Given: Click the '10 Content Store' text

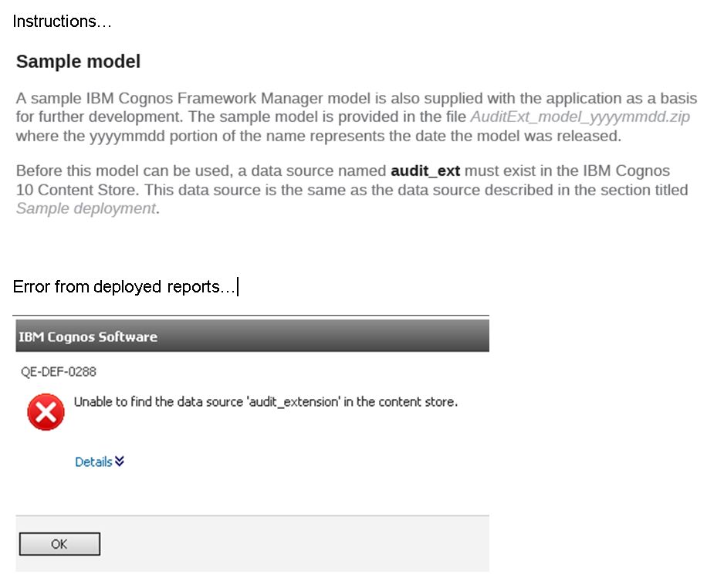Looking at the screenshot, I should tap(76, 190).
